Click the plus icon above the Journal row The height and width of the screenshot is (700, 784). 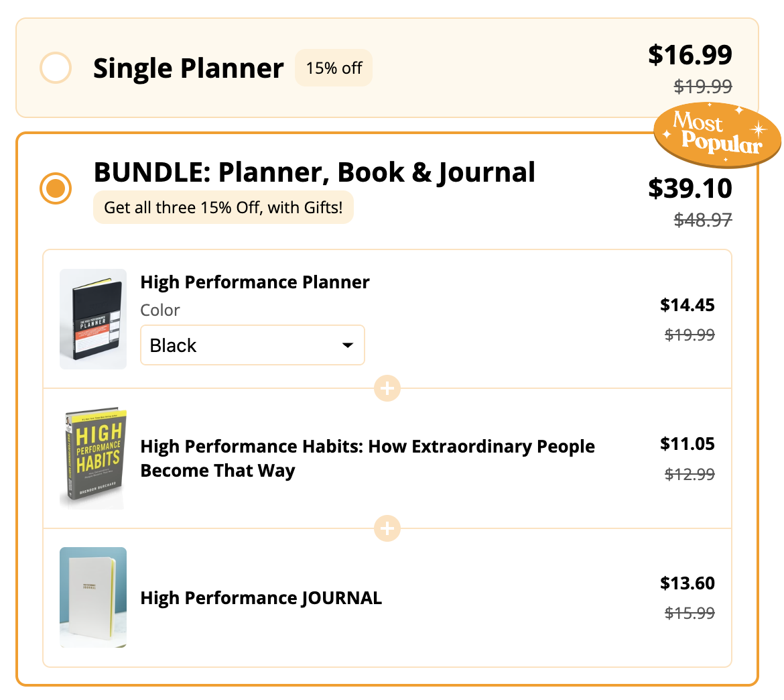pyautogui.click(x=387, y=528)
